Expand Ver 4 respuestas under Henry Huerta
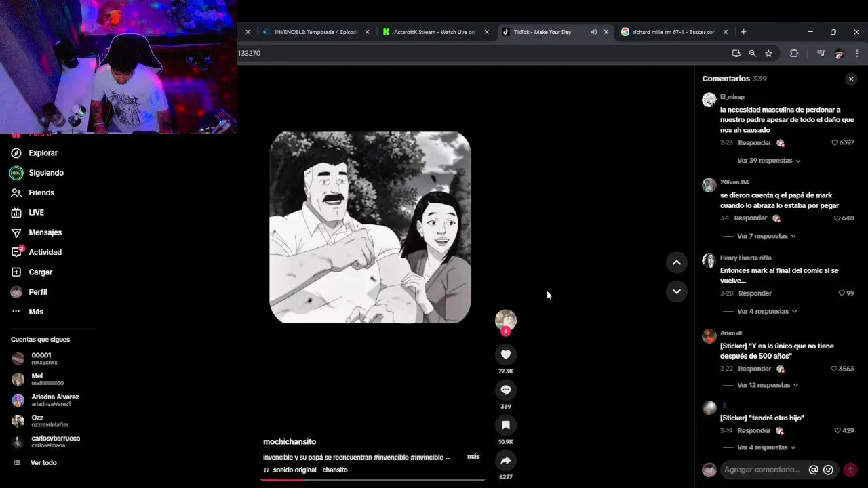The width and height of the screenshot is (868, 488). pos(767,312)
